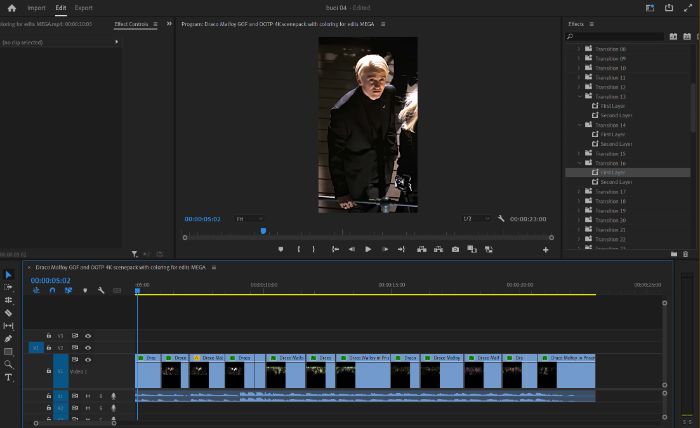Select the Track Select Forward tool
Image resolution: width=700 pixels, height=428 pixels.
coord(8,287)
